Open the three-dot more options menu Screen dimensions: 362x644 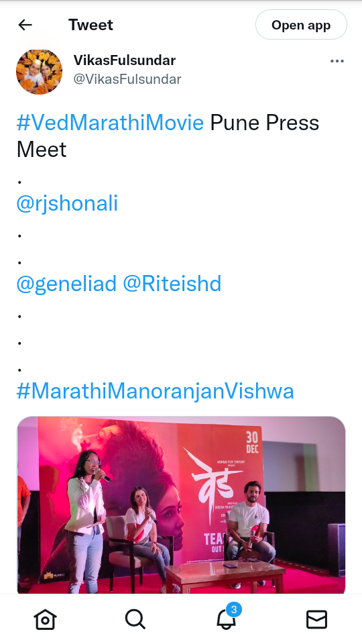pyautogui.click(x=337, y=61)
